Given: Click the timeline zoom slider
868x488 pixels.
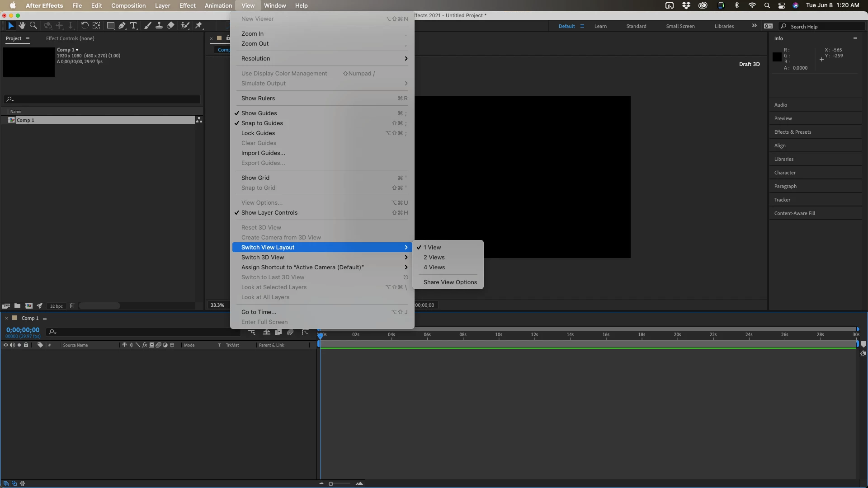Looking at the screenshot, I should coord(331,484).
